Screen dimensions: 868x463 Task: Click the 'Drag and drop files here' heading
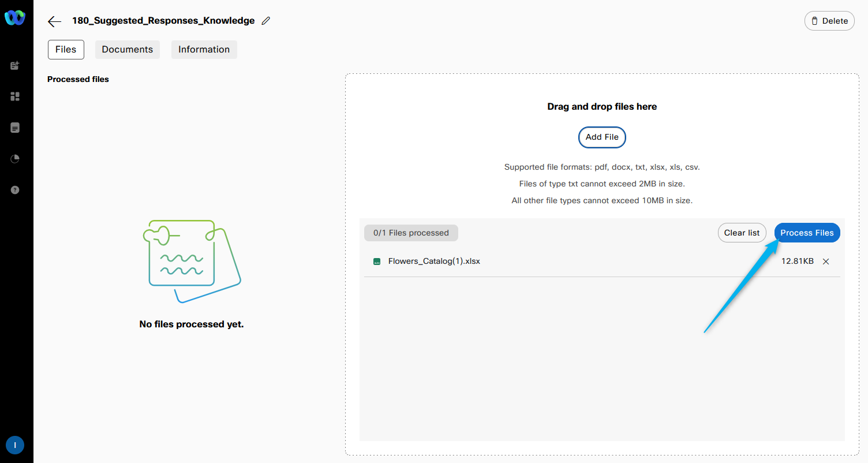point(602,107)
